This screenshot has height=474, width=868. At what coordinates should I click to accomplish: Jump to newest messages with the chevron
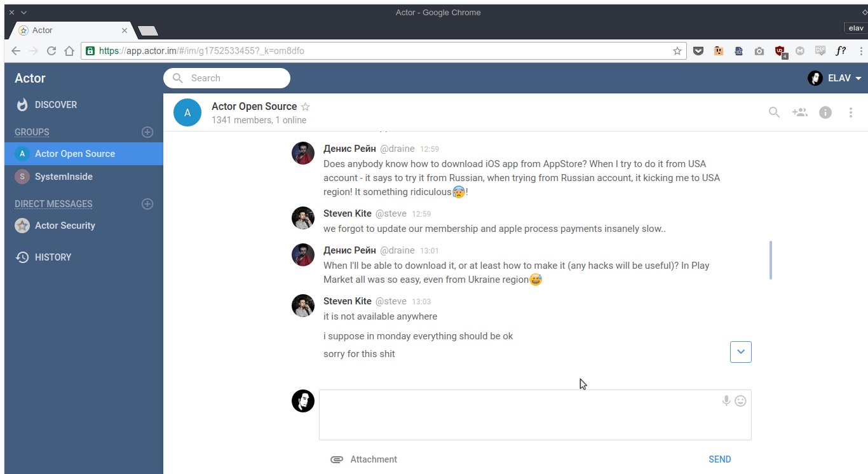coord(740,351)
